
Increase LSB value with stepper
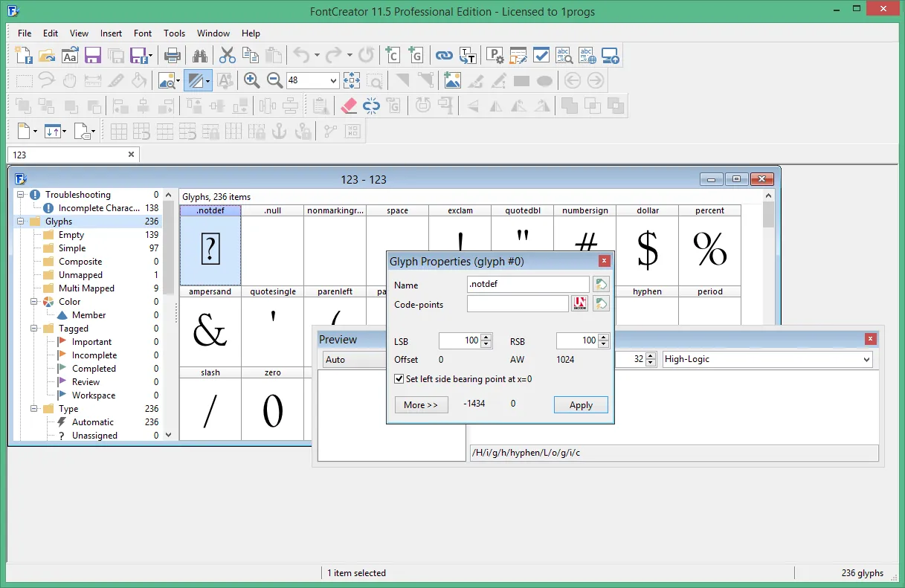click(x=487, y=337)
